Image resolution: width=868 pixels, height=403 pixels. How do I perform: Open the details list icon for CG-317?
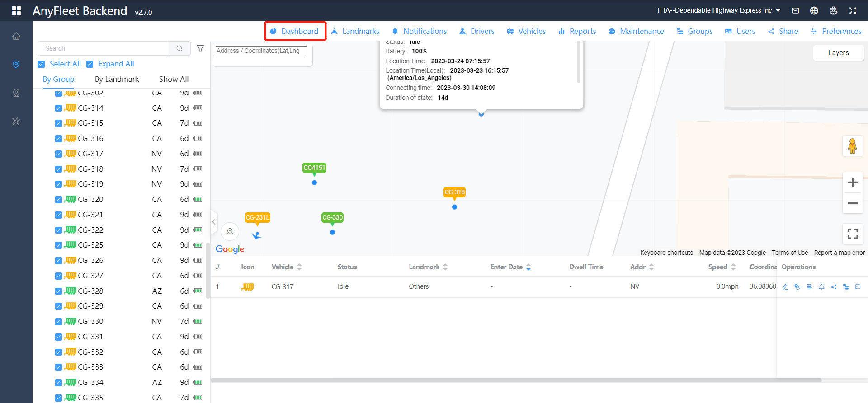[x=809, y=287]
